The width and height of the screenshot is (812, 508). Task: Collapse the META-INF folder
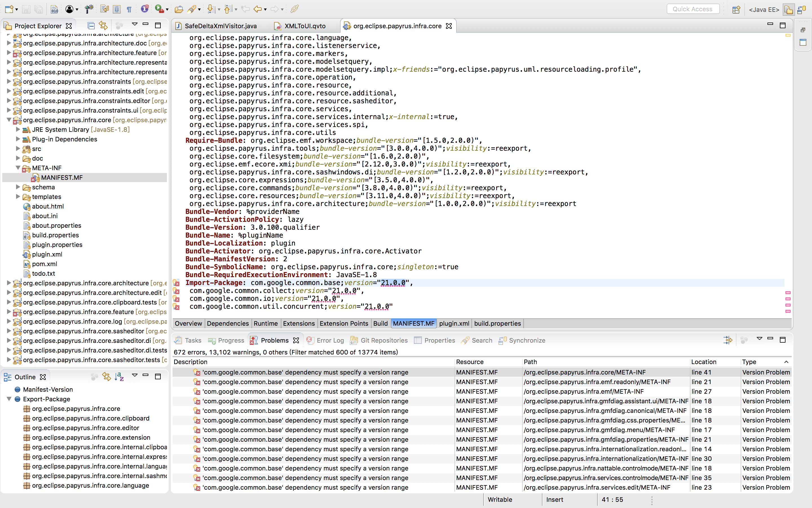coord(18,168)
